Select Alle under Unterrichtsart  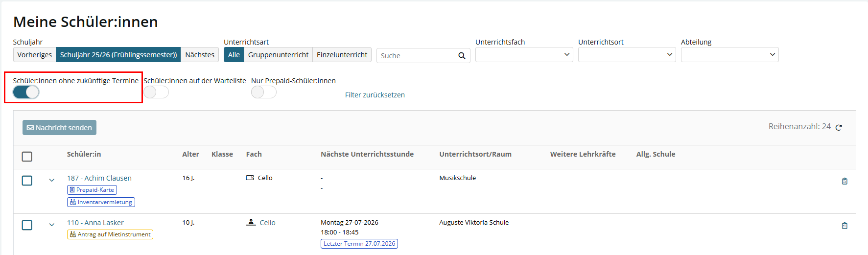[234, 55]
